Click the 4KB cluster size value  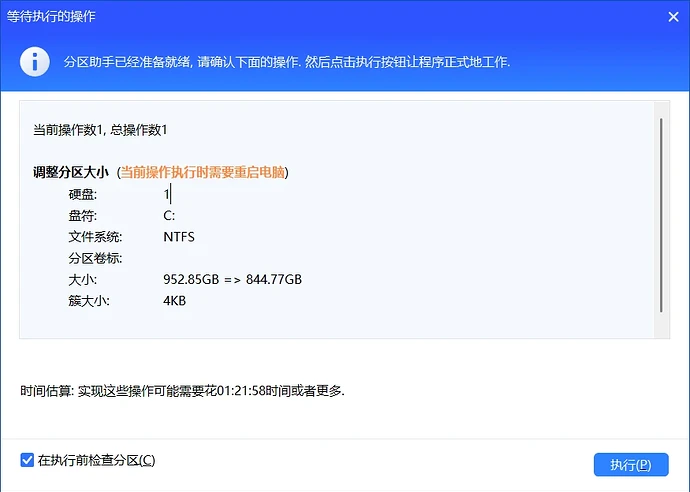174,300
